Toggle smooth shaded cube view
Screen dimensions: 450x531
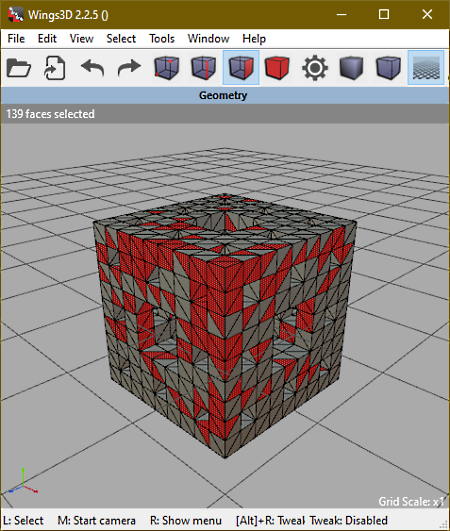click(351, 68)
